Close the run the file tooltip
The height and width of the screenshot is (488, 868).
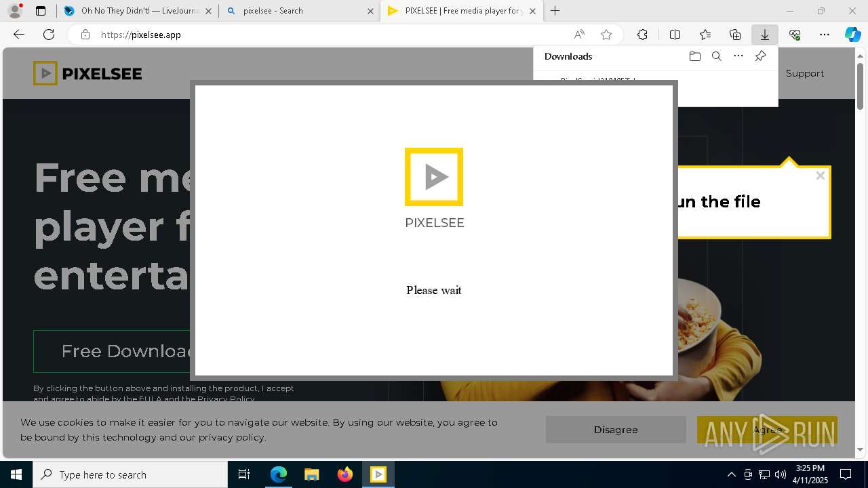821,176
